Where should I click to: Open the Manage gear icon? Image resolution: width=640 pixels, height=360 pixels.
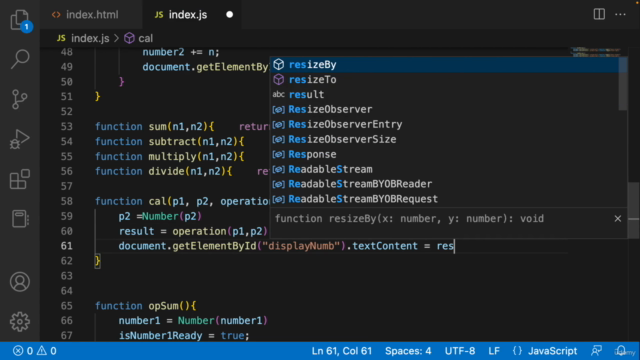[20, 322]
